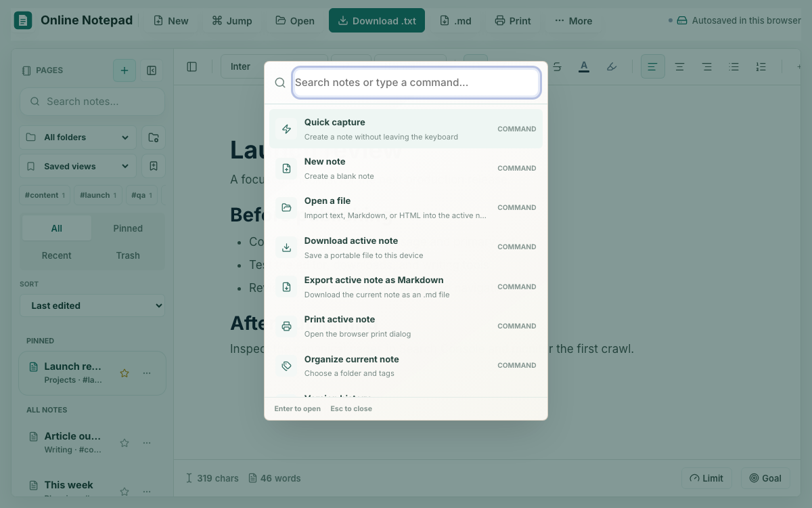Star the Launch re... pinned note
This screenshot has height=508, width=812.
point(125,373)
